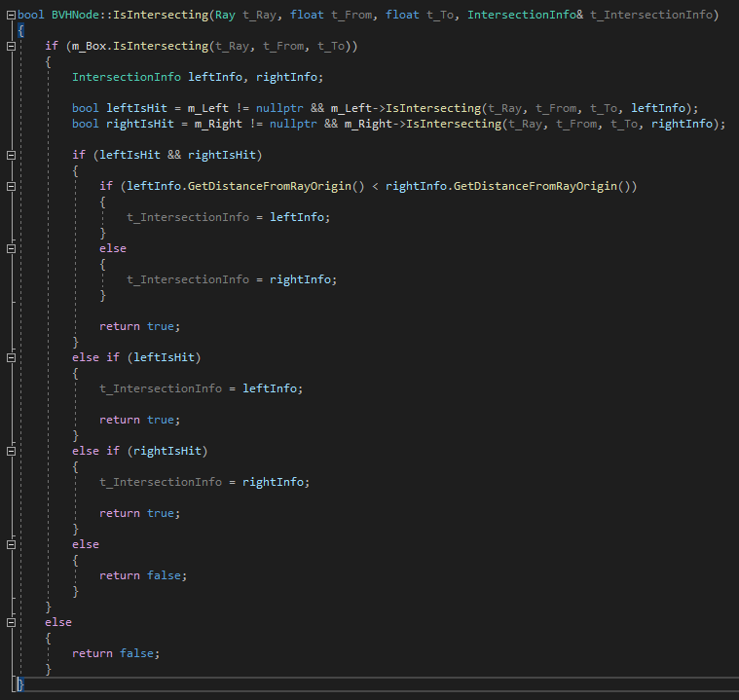Click "t_IntersectionInfo = rightInfo;" in the nested else
The image size is (739, 700).
tap(232, 279)
